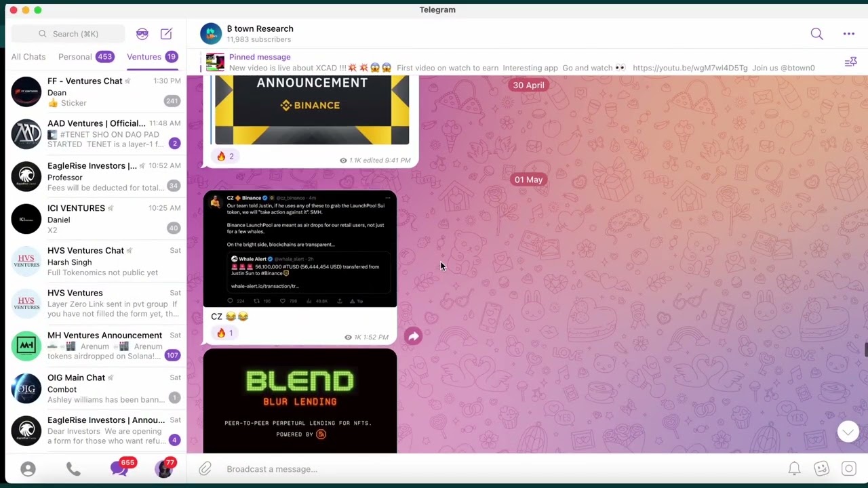This screenshot has width=868, height=488.
Task: Show the pinned messages list icon
Action: [850, 62]
